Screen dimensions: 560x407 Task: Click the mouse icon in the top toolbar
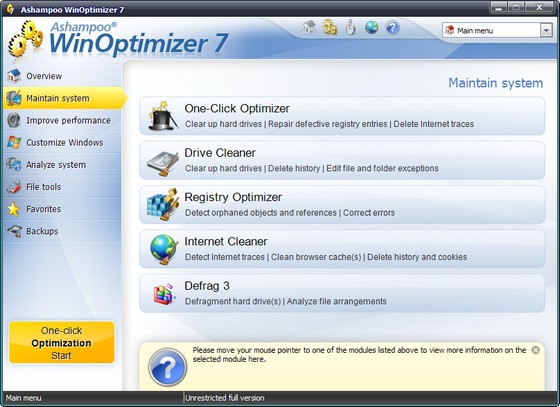351,27
